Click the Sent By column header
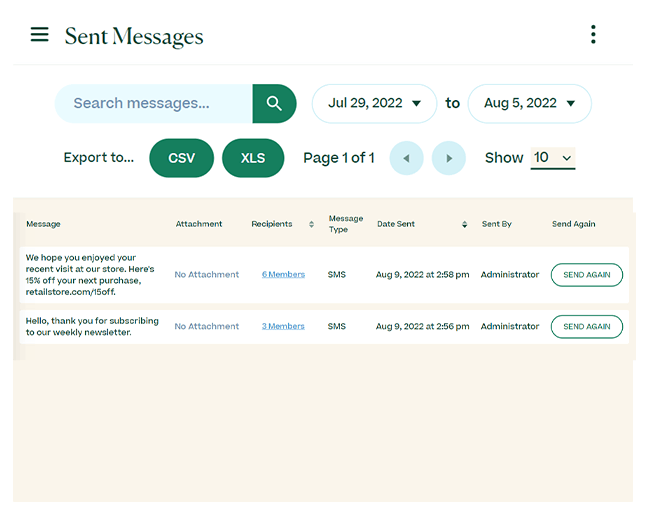This screenshot has height=517, width=649. 497,224
